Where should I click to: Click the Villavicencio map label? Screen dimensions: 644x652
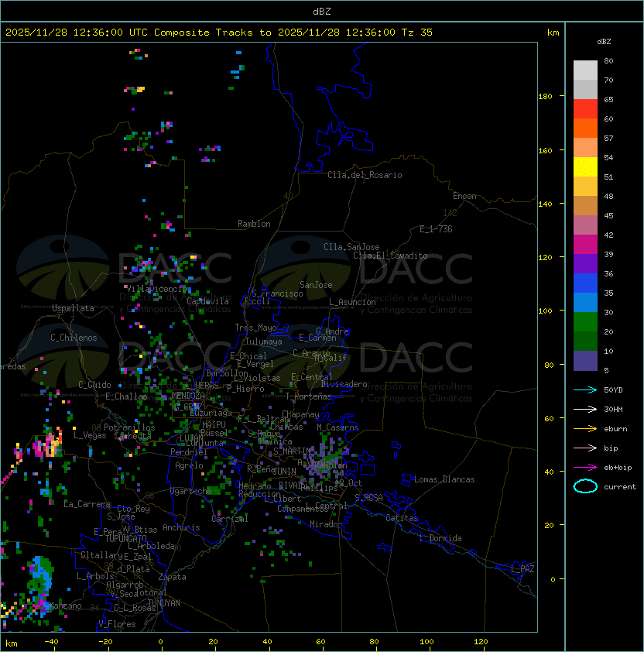click(x=156, y=289)
